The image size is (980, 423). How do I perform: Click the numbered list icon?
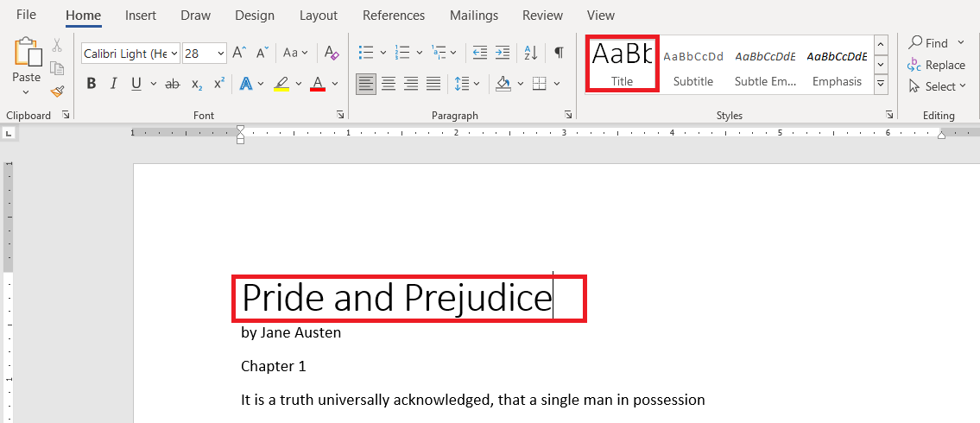[403, 52]
